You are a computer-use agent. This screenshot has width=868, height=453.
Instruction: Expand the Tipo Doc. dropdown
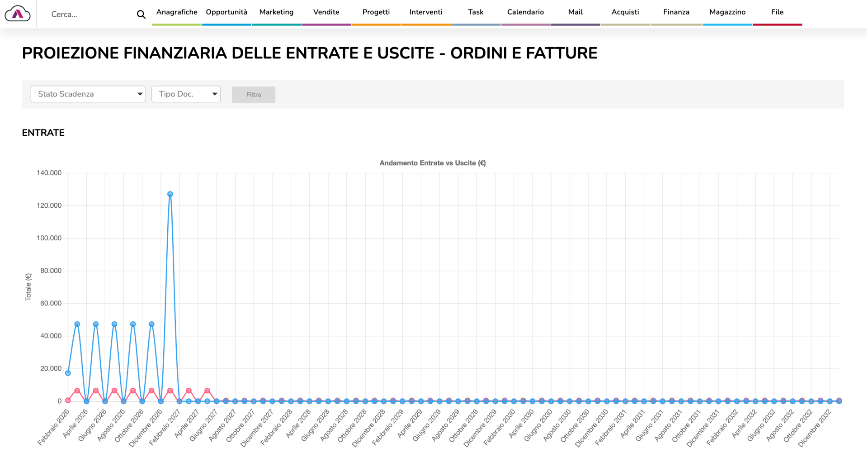click(186, 94)
